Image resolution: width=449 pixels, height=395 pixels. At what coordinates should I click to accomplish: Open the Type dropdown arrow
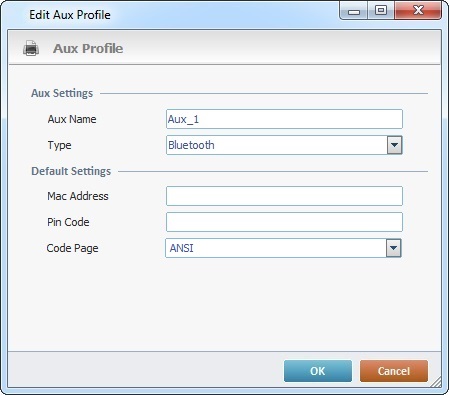[x=394, y=145]
